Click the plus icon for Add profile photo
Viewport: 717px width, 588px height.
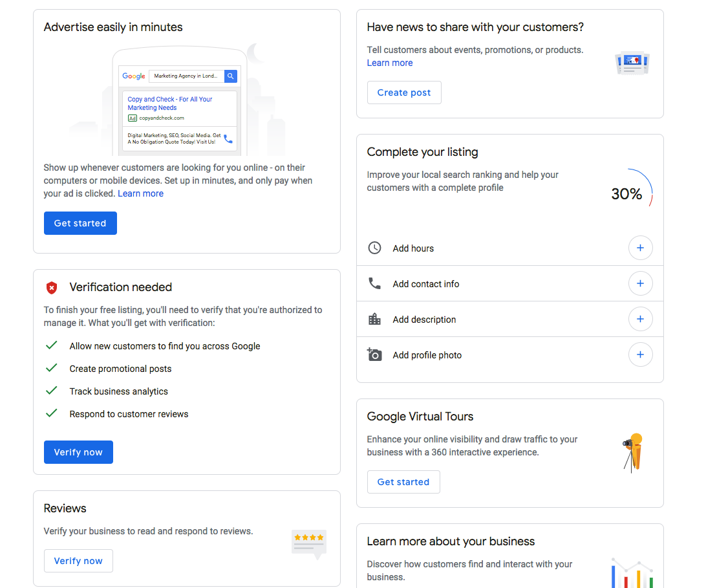coord(640,354)
